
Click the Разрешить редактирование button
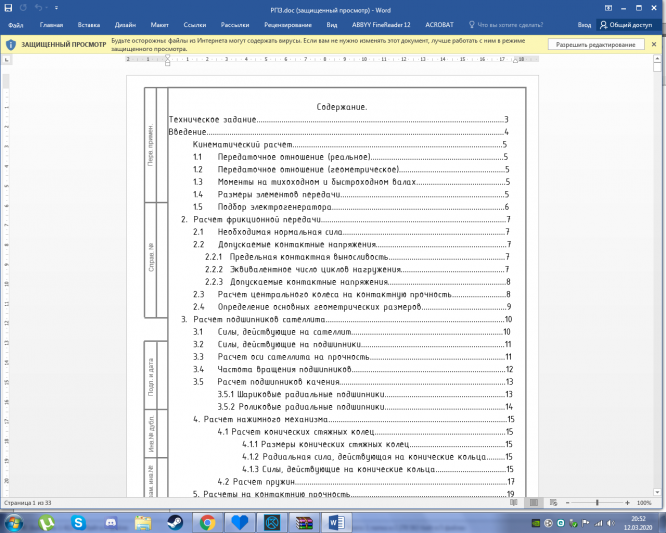coord(595,45)
